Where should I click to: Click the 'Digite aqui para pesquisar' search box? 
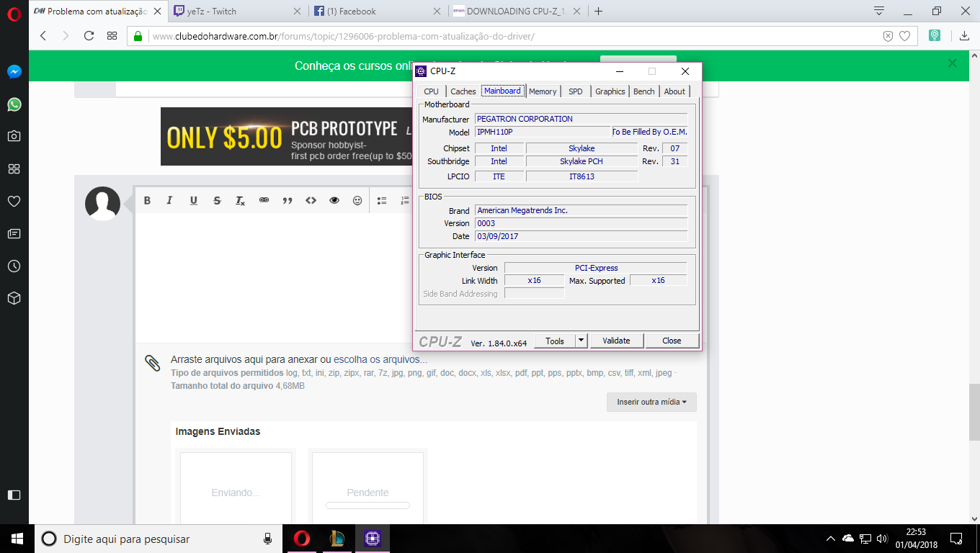coord(160,539)
